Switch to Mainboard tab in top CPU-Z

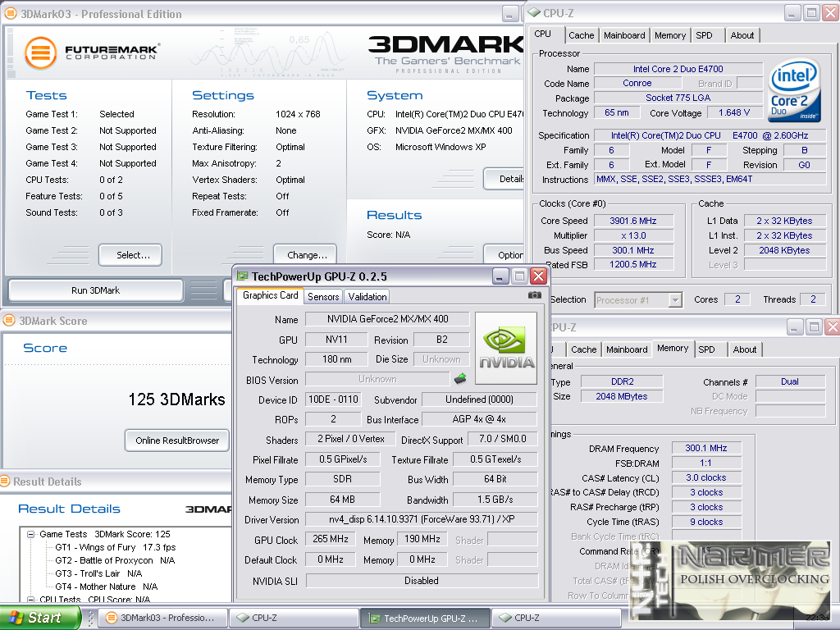pyautogui.click(x=624, y=35)
